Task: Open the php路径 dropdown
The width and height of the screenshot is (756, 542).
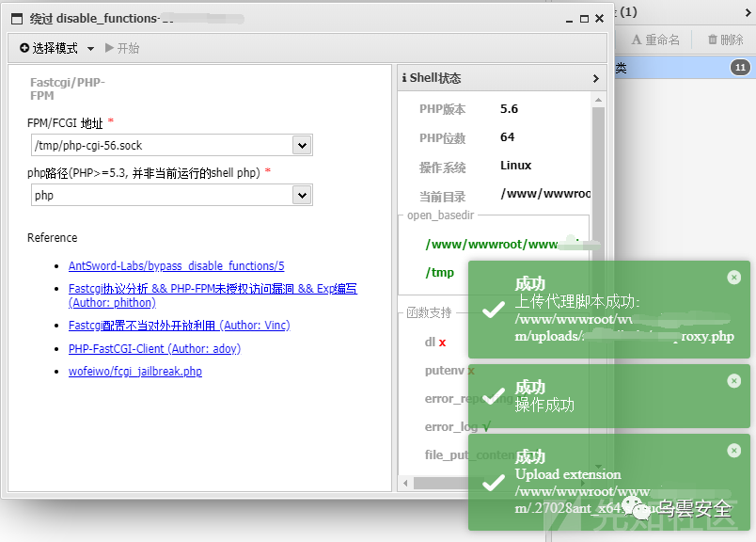Action: tap(301, 194)
